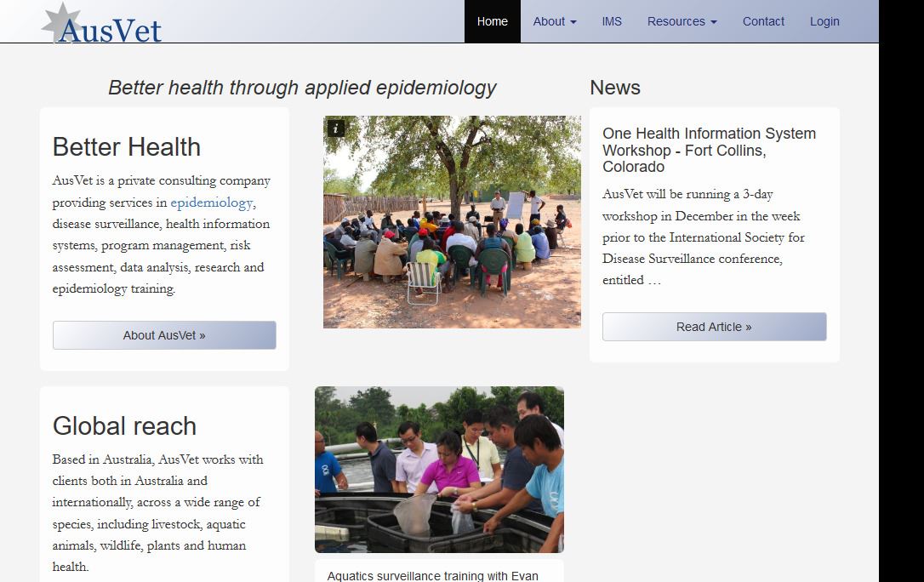
Task: Open the IMS page
Action: 612,21
